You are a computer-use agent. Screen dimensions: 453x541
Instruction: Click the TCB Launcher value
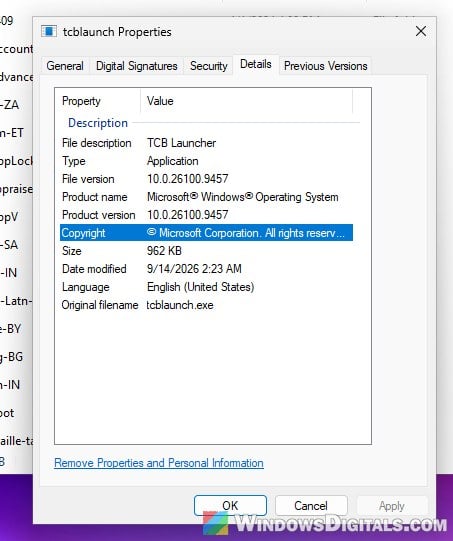point(181,143)
